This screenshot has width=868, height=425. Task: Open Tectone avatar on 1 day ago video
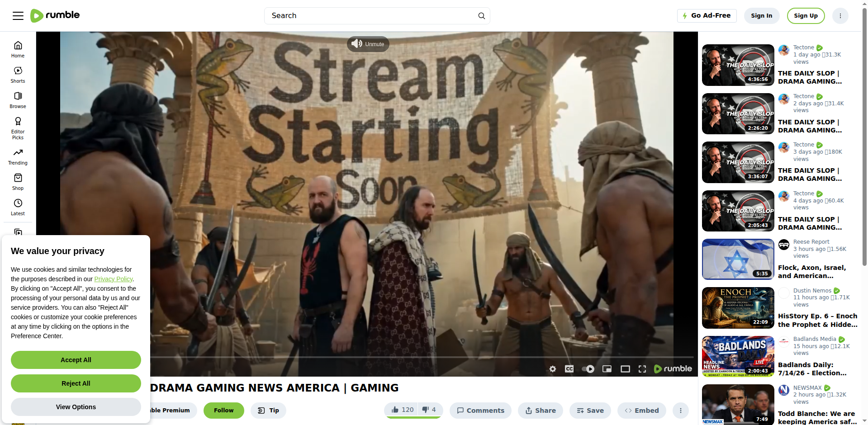pyautogui.click(x=784, y=50)
